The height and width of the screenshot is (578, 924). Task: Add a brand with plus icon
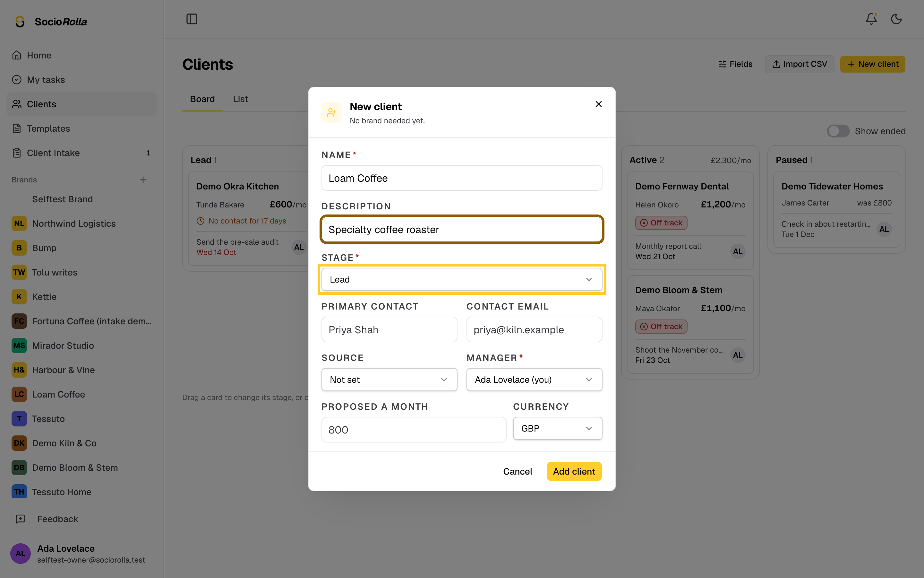(143, 180)
